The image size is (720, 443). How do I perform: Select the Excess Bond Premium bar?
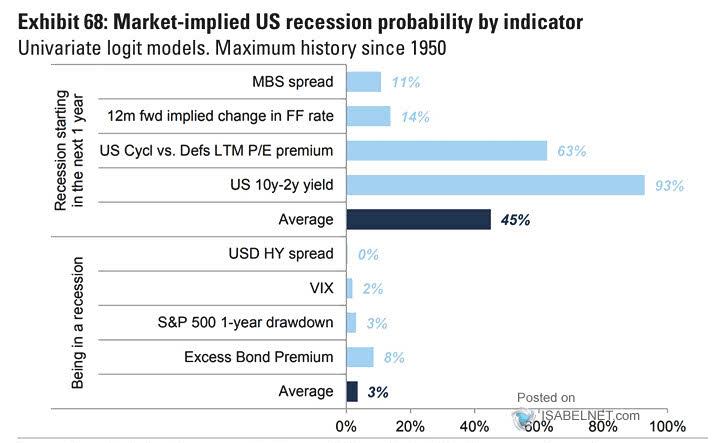360,356
